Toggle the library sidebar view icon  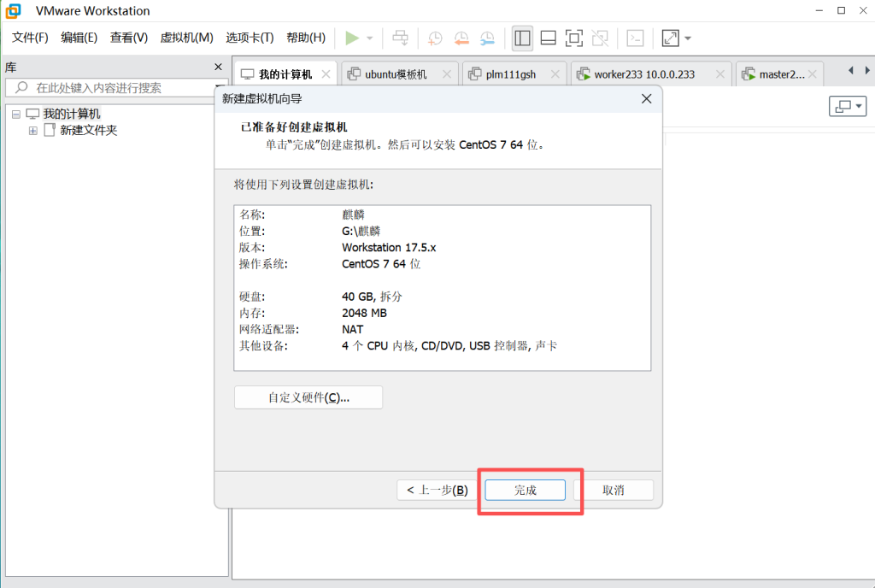[522, 38]
